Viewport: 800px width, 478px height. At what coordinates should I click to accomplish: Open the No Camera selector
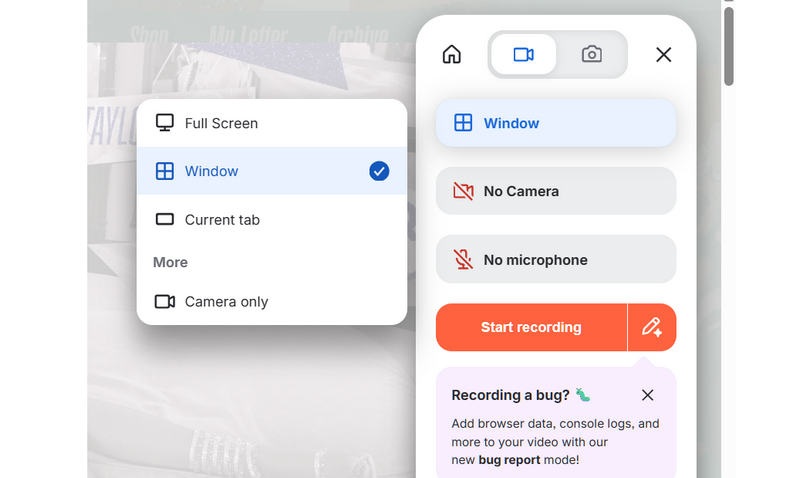556,191
